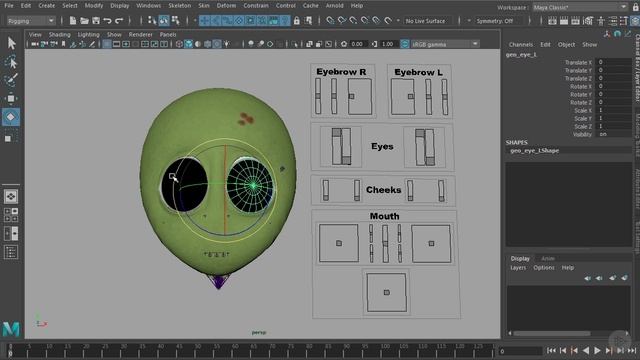Toggle color management view transform icon
Viewport: 640px width, 360px height.
tap(404, 44)
